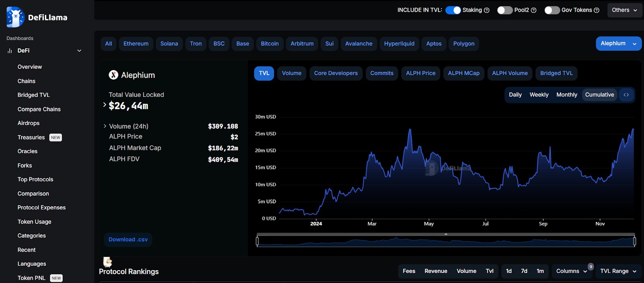This screenshot has height=283, width=644.
Task: Select the Solana chain
Action: coord(169,44)
